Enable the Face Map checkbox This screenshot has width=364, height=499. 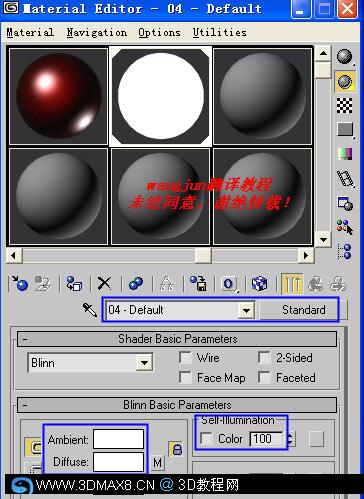pos(185,378)
